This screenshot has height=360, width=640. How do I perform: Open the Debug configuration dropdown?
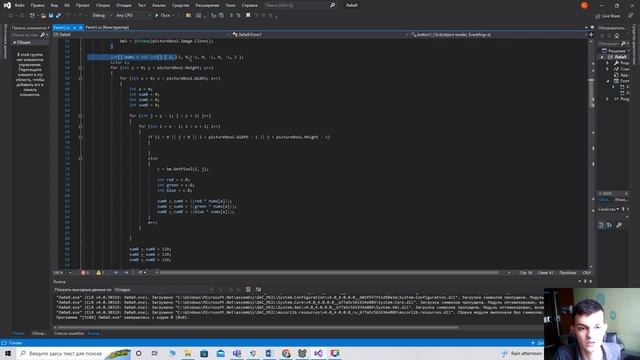(x=102, y=16)
